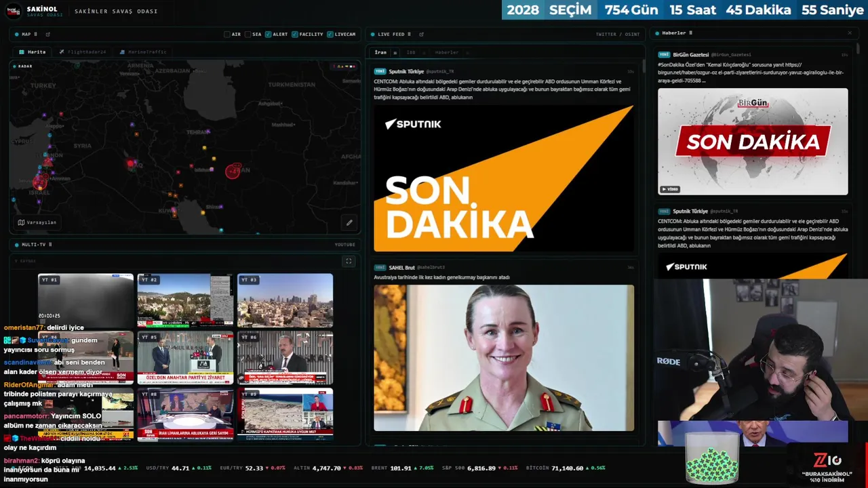Viewport: 868px width, 488px height.
Task: Open the YT #5 press conference tile
Action: click(x=185, y=357)
